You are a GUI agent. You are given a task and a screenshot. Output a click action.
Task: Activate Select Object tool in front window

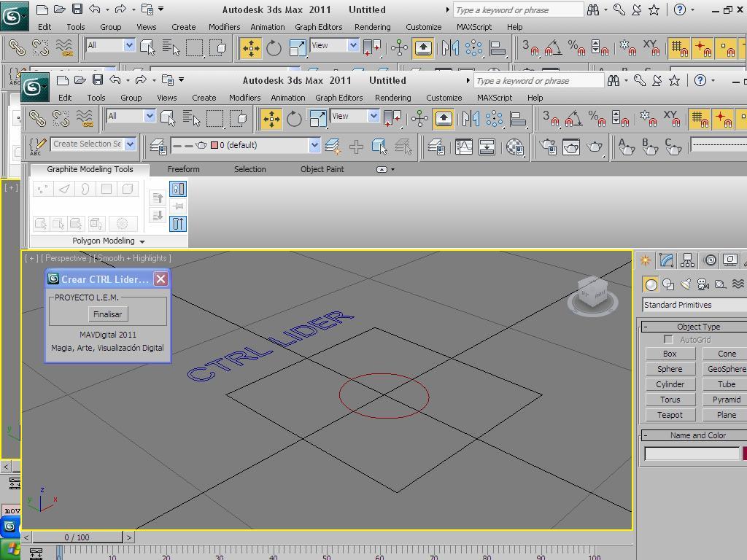tap(168, 118)
